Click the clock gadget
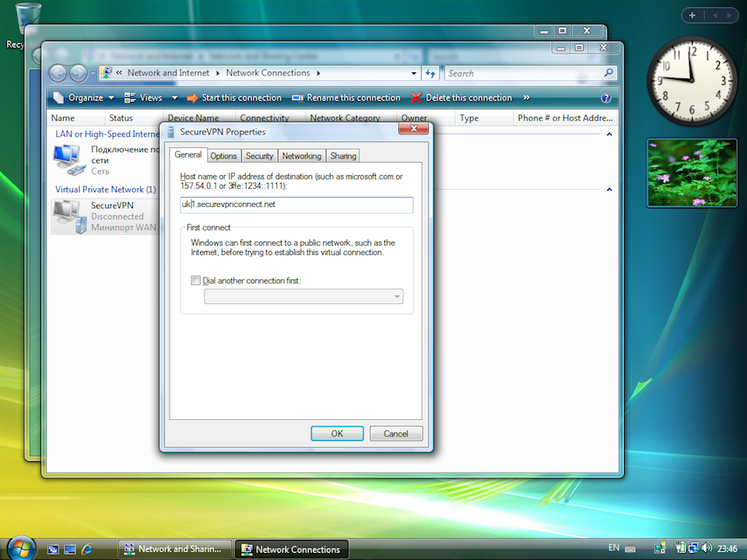This screenshot has width=747, height=560. click(693, 80)
